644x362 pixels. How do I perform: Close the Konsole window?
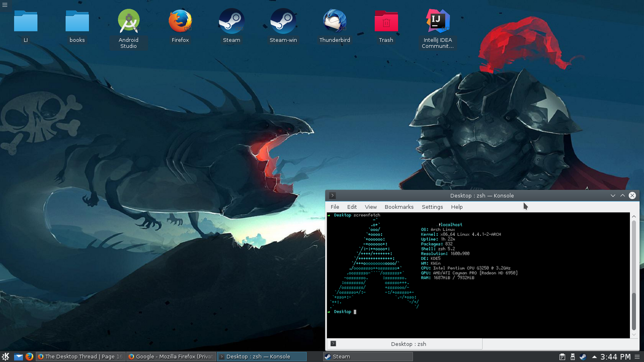coord(632,196)
